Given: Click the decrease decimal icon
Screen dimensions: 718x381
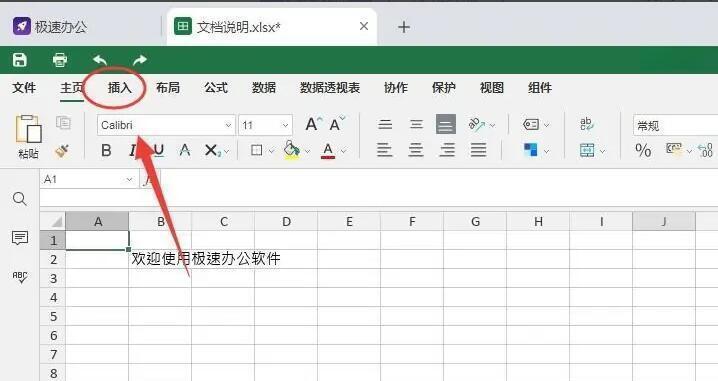Looking at the screenshot, I should pyautogui.click(x=706, y=150).
